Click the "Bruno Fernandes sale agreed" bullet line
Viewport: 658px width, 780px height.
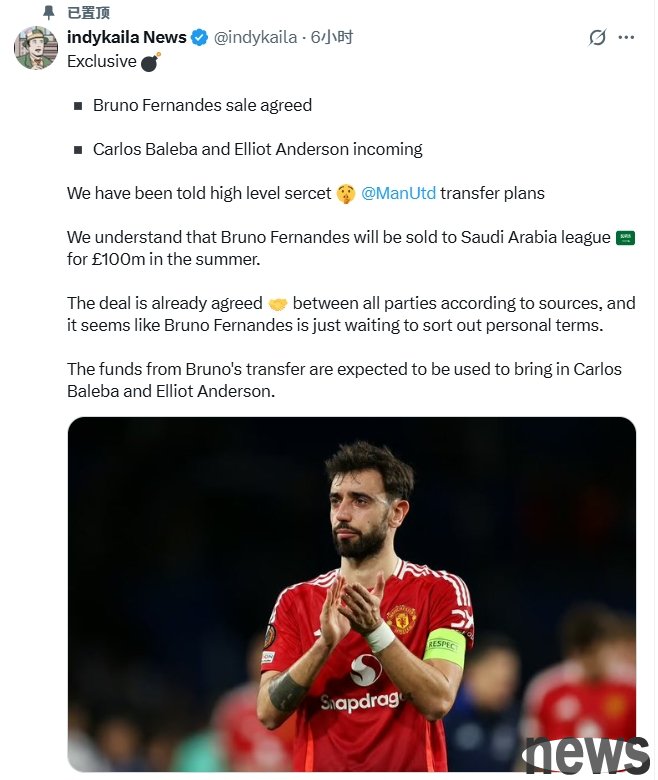[202, 105]
